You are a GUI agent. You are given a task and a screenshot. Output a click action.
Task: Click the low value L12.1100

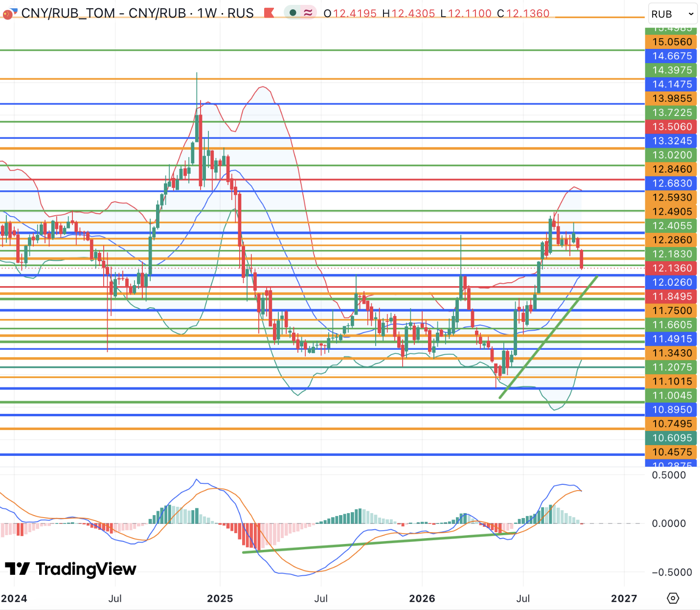click(466, 13)
